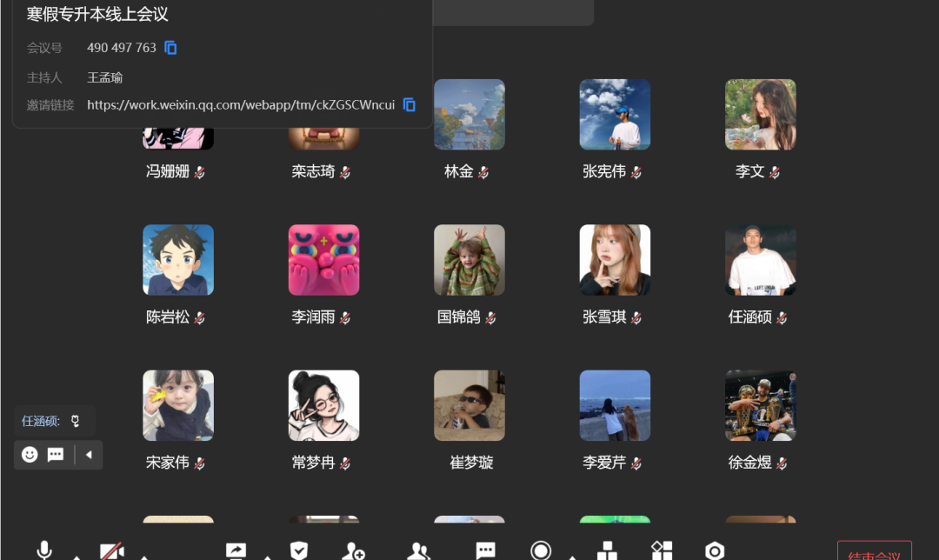
Task: Start screen sharing
Action: pos(236,551)
